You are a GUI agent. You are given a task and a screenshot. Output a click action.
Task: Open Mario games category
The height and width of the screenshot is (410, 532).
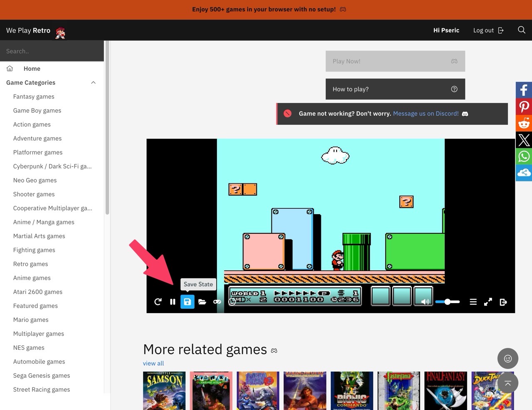[x=31, y=320]
